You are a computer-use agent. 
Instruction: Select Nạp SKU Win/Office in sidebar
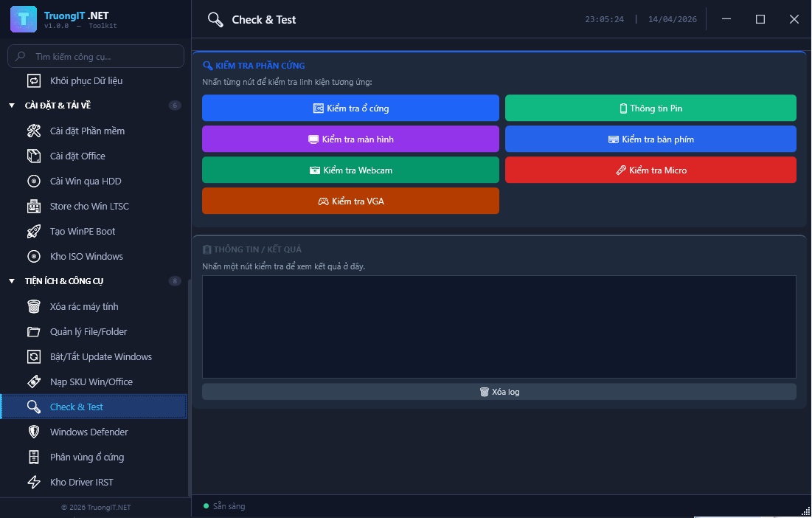[x=91, y=382]
